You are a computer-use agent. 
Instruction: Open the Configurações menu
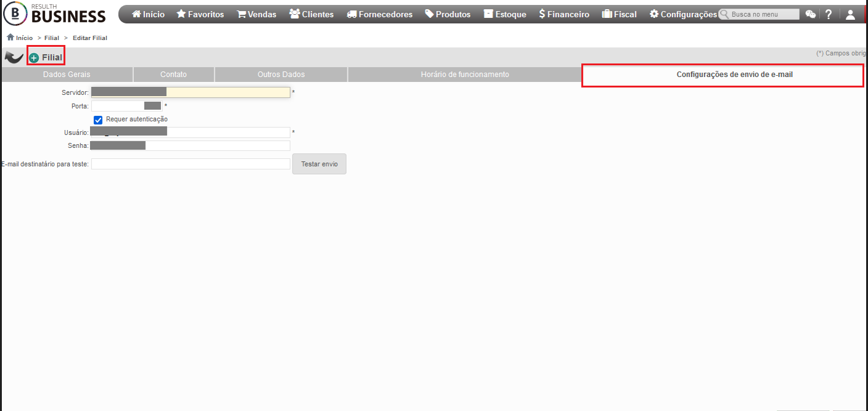683,14
